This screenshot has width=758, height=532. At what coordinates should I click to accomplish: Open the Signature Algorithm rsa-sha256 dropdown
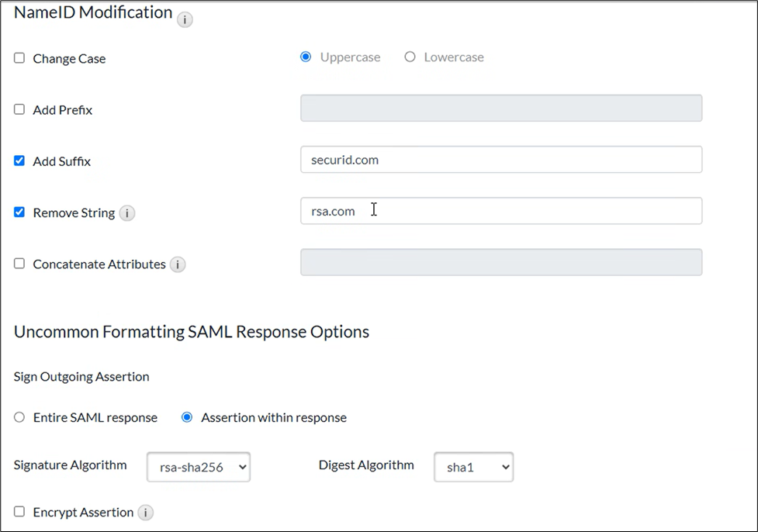199,467
